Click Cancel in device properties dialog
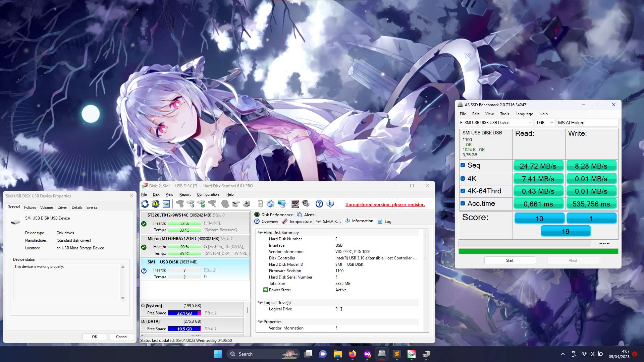The height and width of the screenshot is (362, 644). click(121, 337)
